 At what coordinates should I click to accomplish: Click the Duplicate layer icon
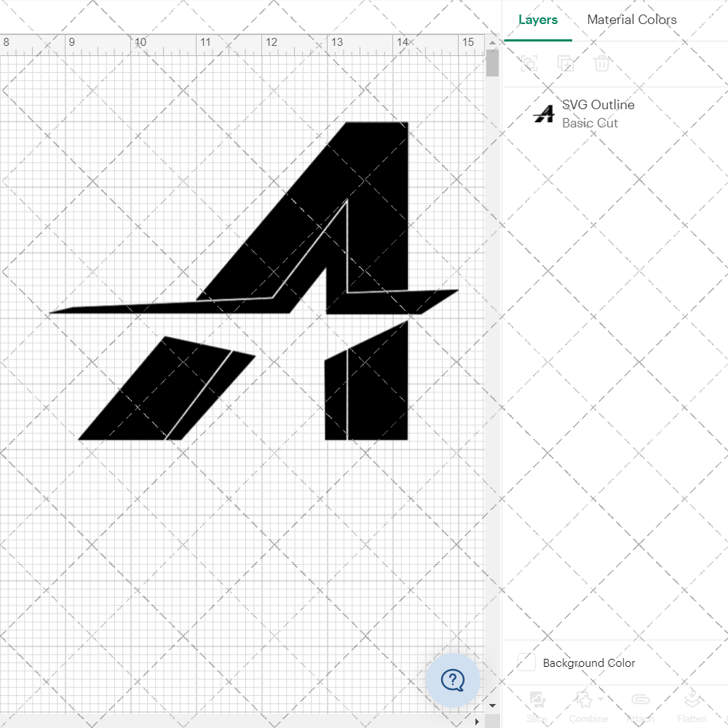click(565, 63)
